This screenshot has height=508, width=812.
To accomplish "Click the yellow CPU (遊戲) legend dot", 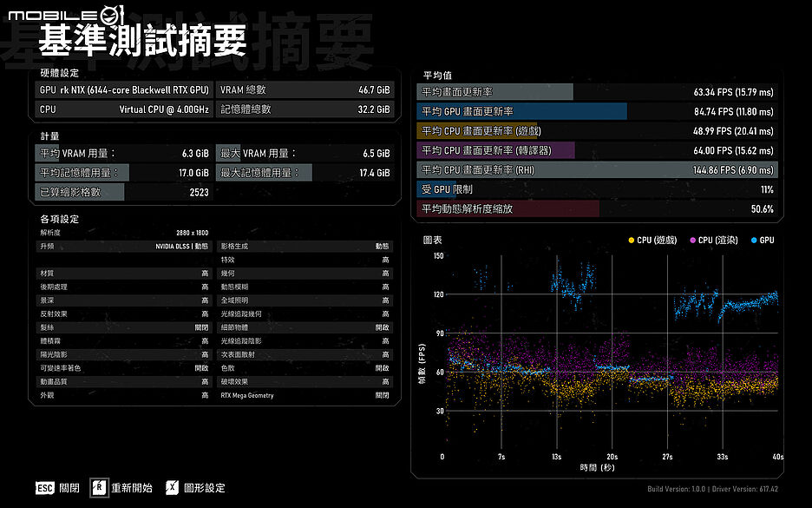I will pyautogui.click(x=632, y=240).
